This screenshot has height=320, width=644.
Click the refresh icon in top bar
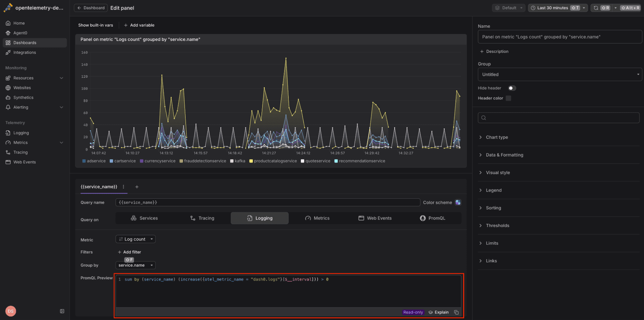pos(596,8)
